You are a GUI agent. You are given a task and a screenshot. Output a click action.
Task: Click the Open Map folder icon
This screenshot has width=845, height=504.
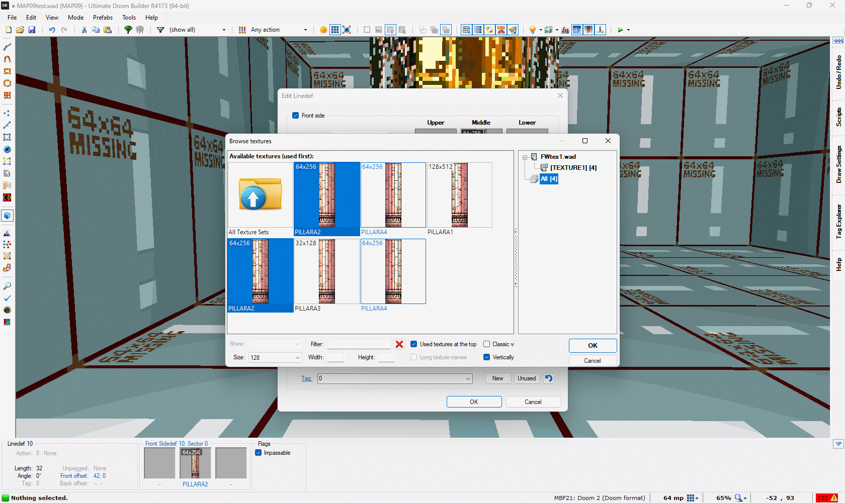[20, 30]
